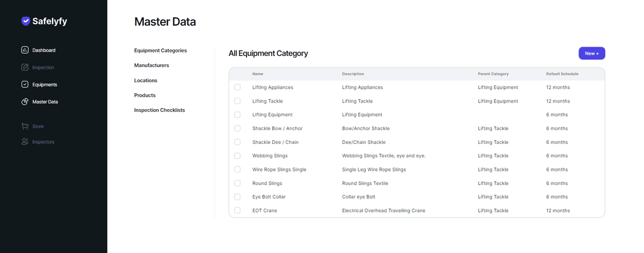Click the Master Data pie icon
Viewport: 644px width, 253px height.
point(25,102)
